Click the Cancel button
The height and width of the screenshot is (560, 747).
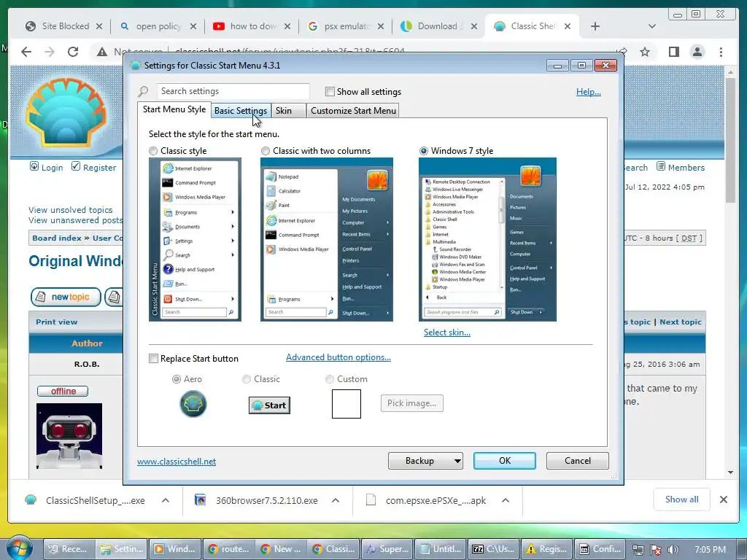click(578, 461)
